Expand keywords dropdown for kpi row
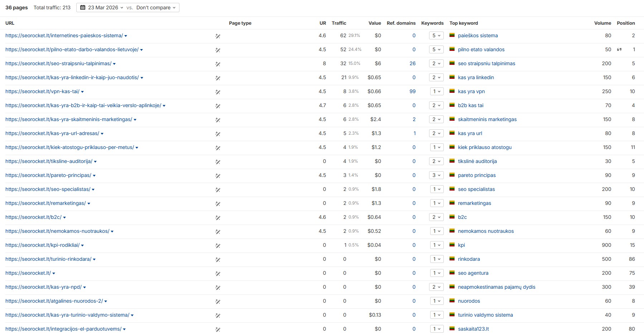This screenshot has width=644, height=336. coord(437,245)
